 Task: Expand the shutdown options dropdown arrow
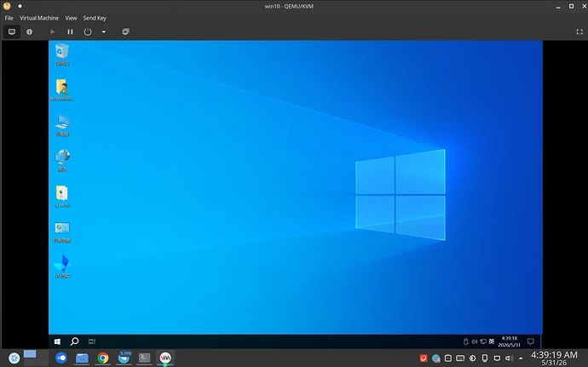[104, 32]
